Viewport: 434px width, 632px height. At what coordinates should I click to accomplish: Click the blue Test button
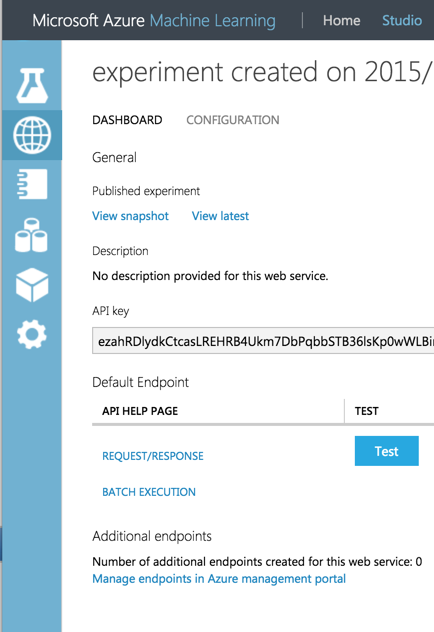[386, 451]
